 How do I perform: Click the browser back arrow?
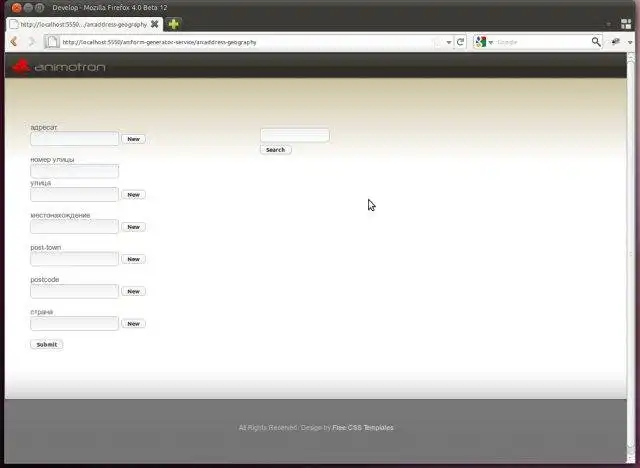tap(14, 42)
